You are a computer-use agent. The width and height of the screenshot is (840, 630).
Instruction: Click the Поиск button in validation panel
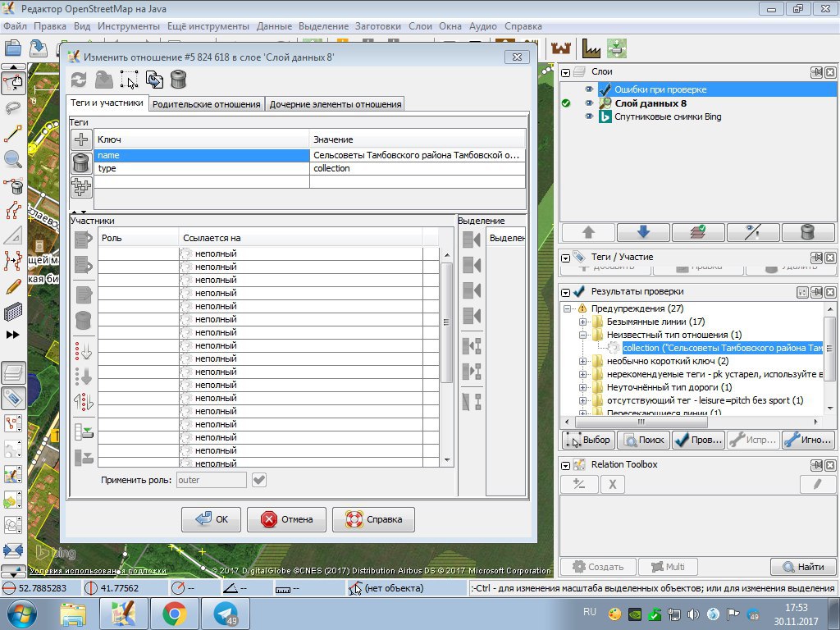coord(643,440)
